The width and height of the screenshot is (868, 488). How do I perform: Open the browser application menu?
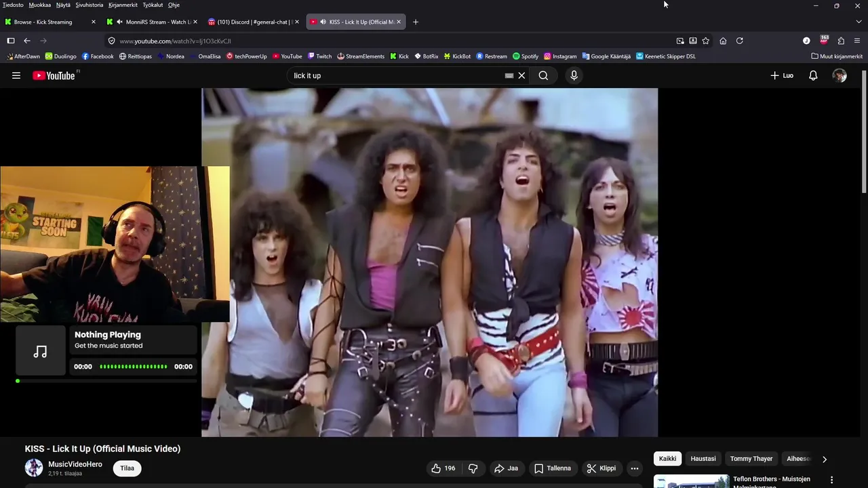click(858, 41)
